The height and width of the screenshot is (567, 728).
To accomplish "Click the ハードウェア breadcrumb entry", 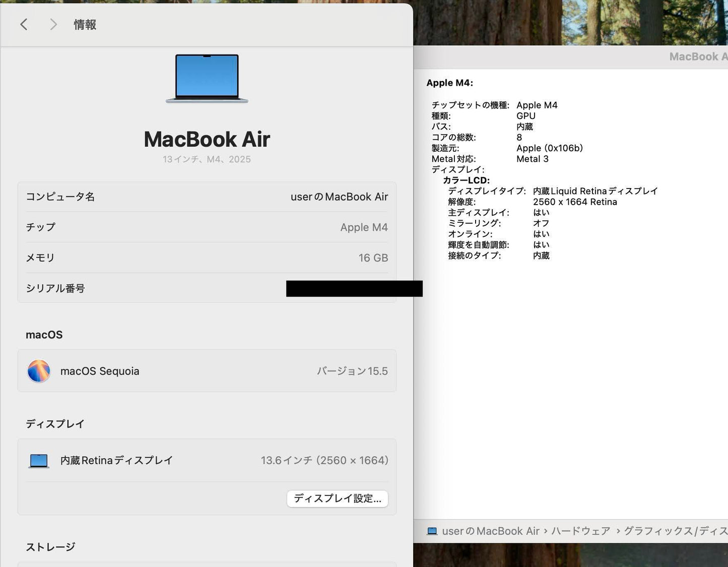I will pos(580,531).
